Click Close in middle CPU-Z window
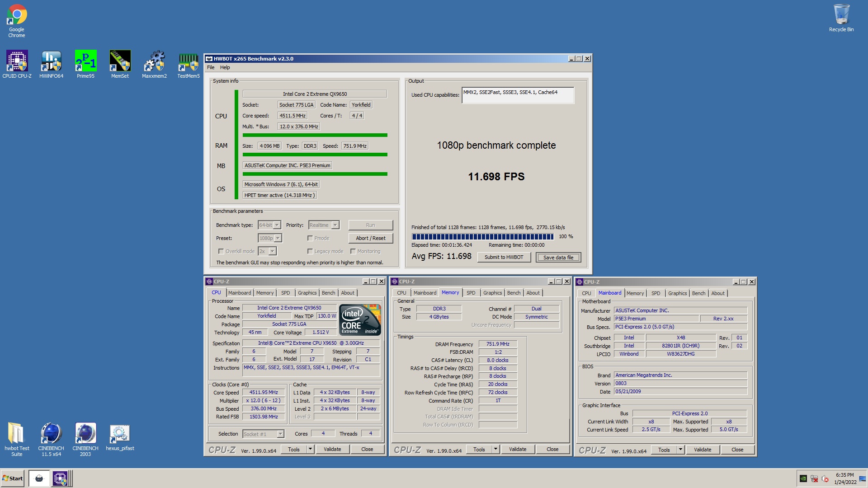Viewport: 868px width, 488px height. click(552, 449)
